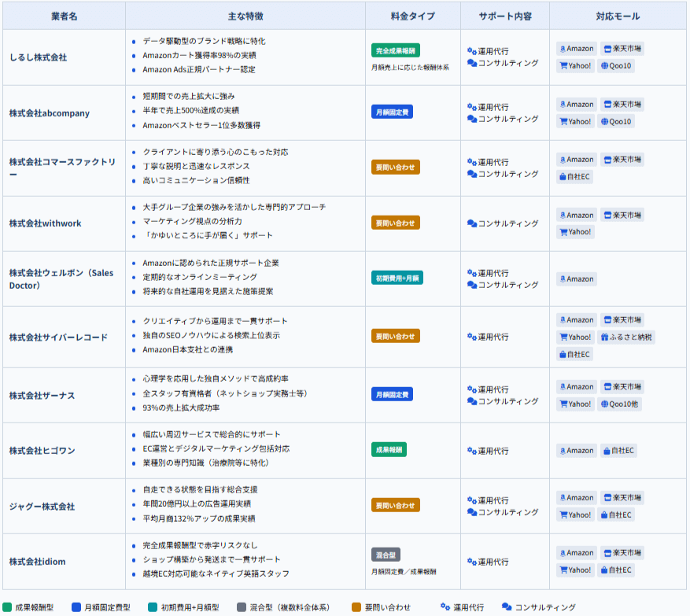Click コンサルティング chat icon in しるし row
Image resolution: width=690 pixels, height=616 pixels.
pos(472,63)
